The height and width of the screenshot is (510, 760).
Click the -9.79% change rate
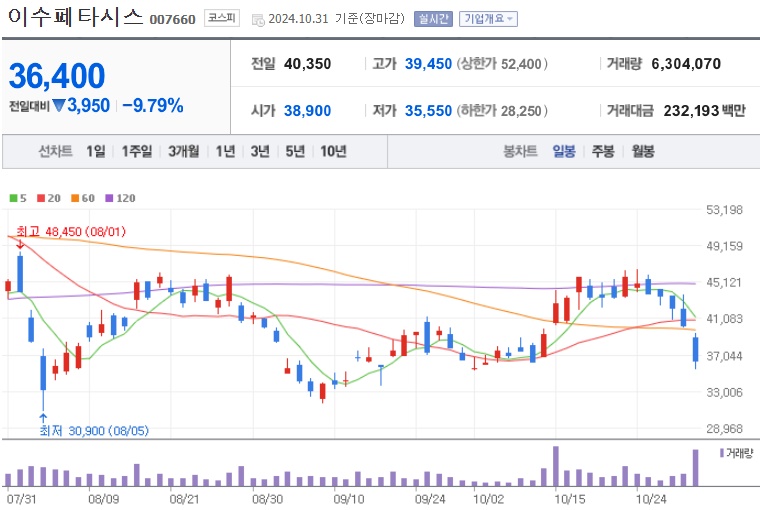pos(153,105)
